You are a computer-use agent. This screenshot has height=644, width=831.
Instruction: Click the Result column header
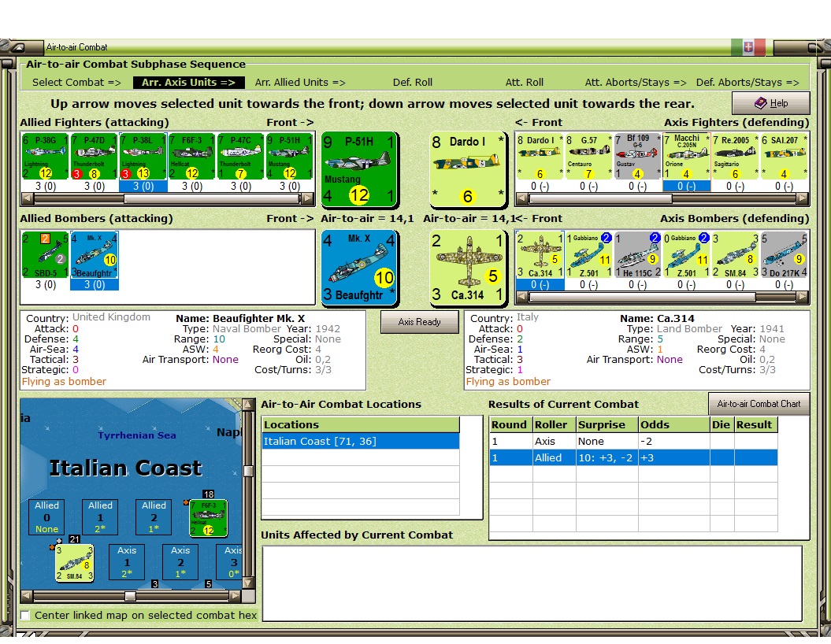point(755,425)
